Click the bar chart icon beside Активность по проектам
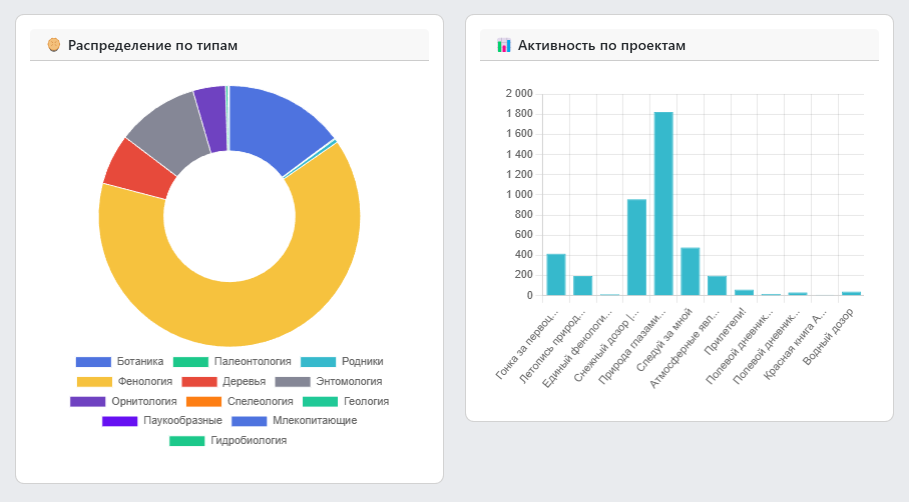 pos(504,46)
